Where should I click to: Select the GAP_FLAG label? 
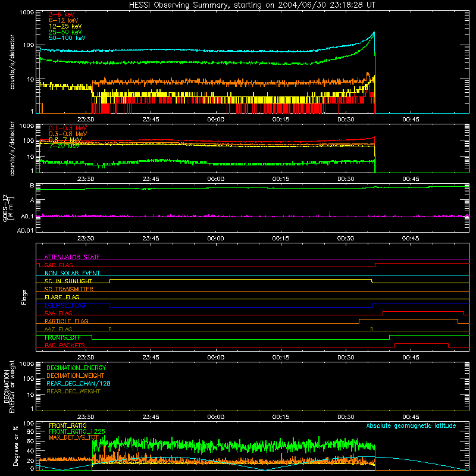click(58, 265)
